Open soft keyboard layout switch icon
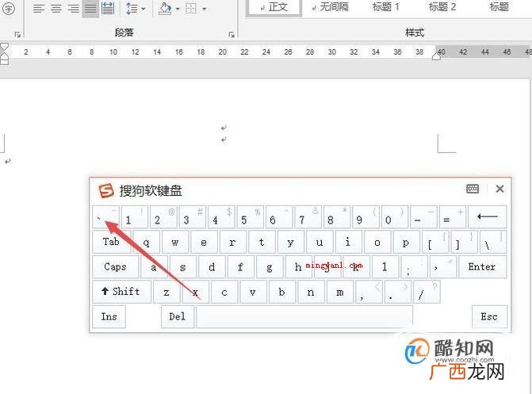The height and width of the screenshot is (394, 532). click(473, 189)
